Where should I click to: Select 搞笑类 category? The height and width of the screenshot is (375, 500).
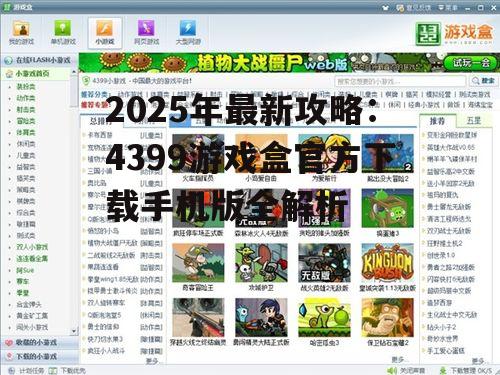point(26,178)
